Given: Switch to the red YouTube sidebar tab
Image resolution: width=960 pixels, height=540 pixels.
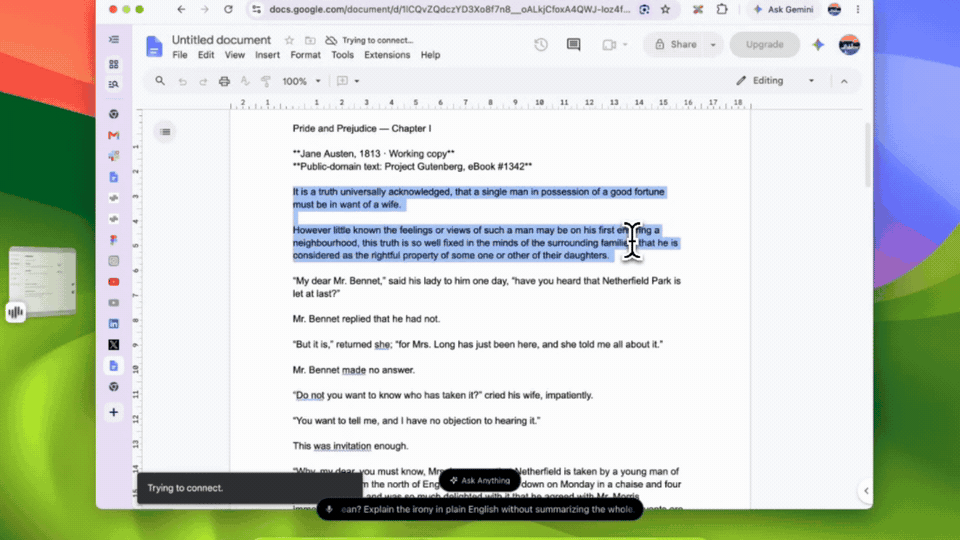Looking at the screenshot, I should pos(114,282).
